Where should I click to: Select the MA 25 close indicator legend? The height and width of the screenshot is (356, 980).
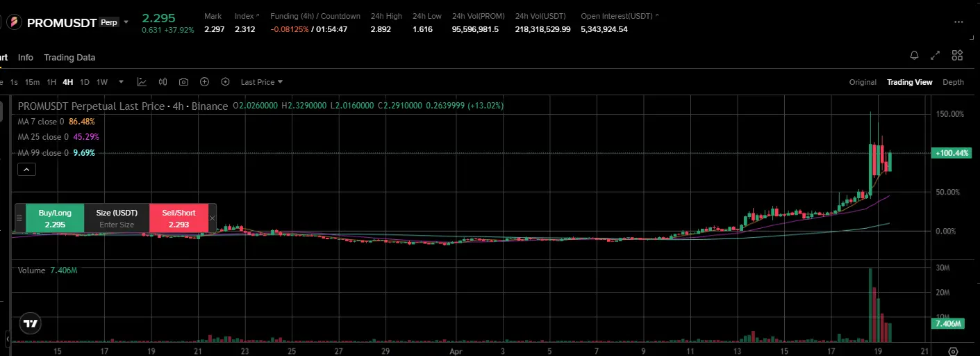[58, 137]
